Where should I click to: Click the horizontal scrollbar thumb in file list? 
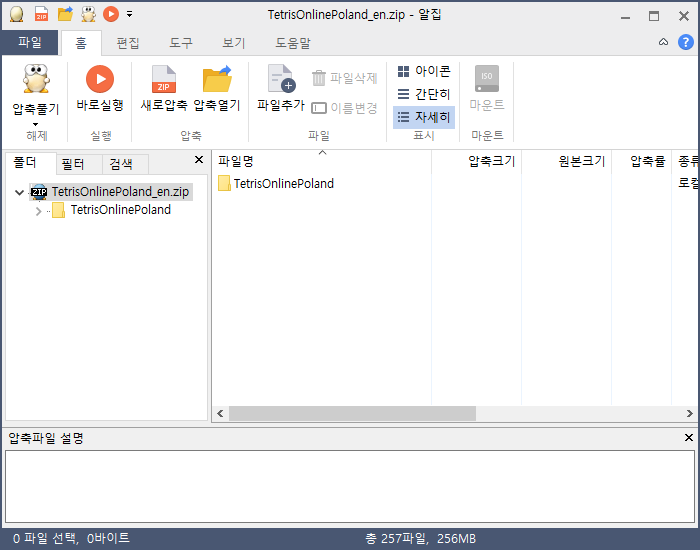pyautogui.click(x=352, y=413)
